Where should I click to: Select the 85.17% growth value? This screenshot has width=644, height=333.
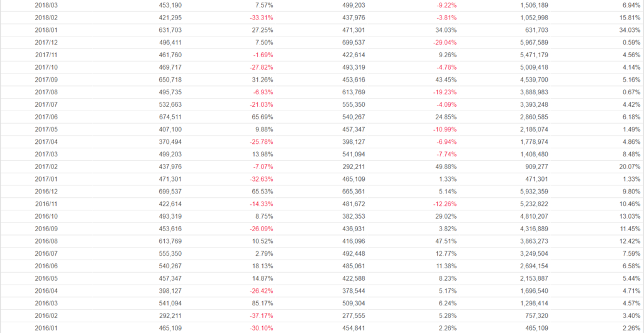click(x=262, y=303)
